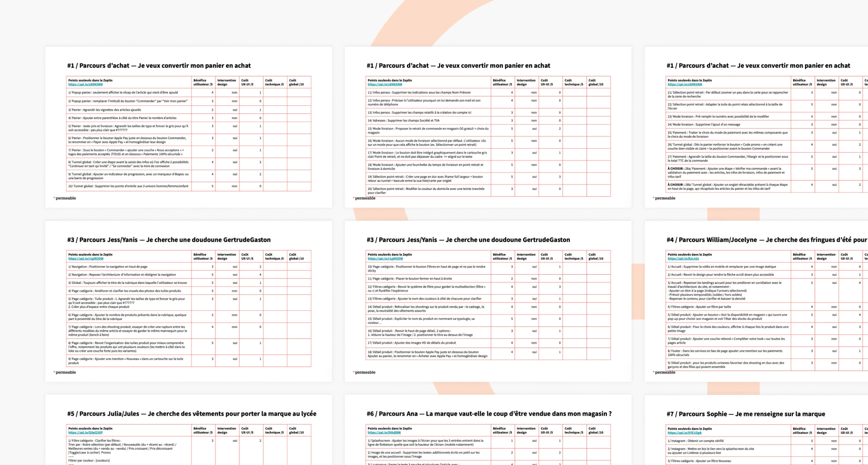868x465 pixels.
Task: Open the zpl.io/z89N3NM link in the slide listing points 11–20
Action: pos(385,85)
